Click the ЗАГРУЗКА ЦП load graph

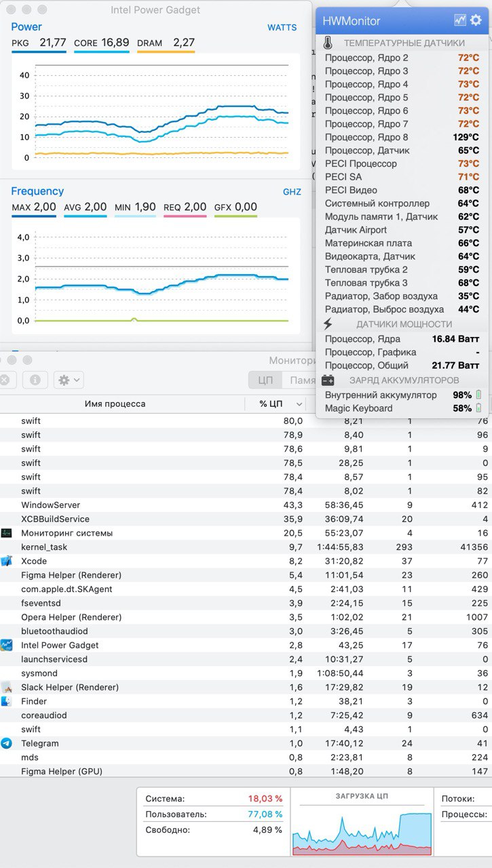click(x=362, y=827)
